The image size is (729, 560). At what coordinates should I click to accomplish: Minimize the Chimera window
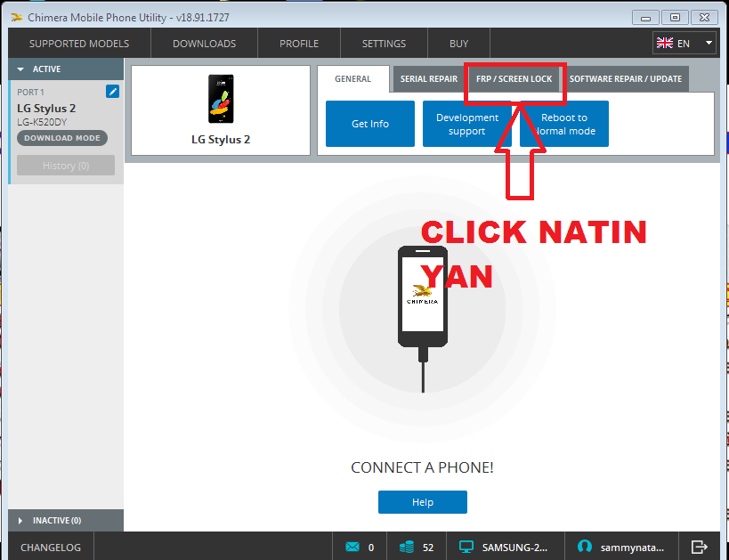(x=645, y=18)
